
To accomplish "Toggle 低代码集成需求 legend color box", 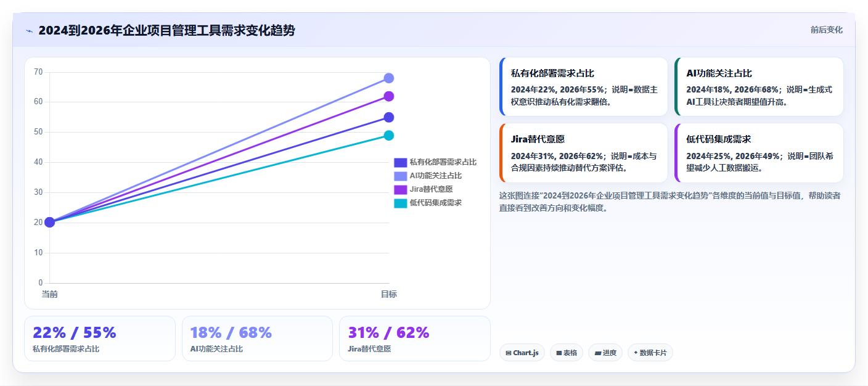I will [401, 203].
